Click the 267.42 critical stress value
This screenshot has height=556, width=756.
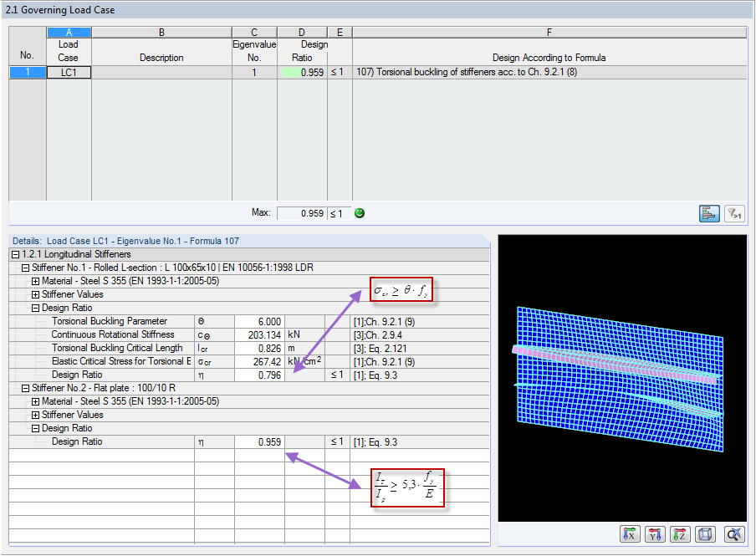[x=259, y=362]
